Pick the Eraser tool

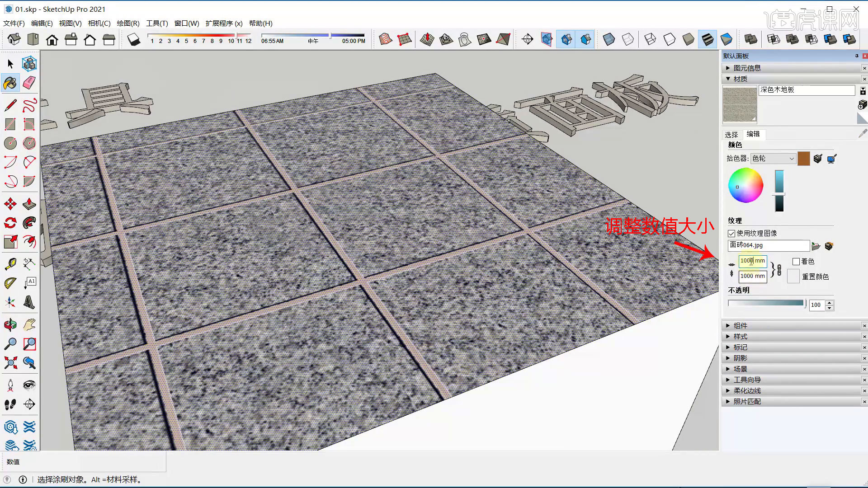coord(29,83)
